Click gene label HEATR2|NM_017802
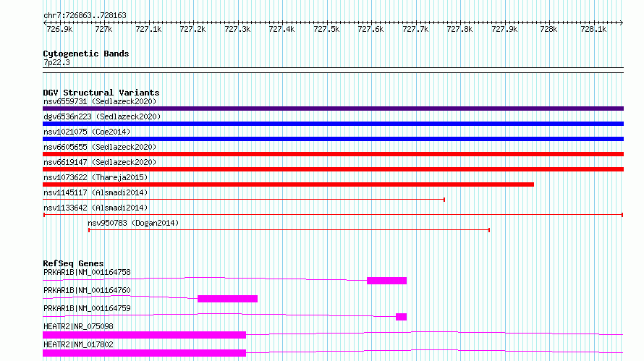This screenshot has height=361, width=644. [78, 344]
